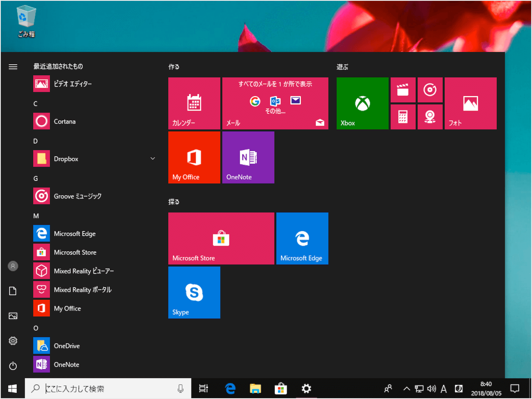Screen dimensions: 532x399
Task: Expand the Start menu hamburger navigation
Action: point(13,66)
